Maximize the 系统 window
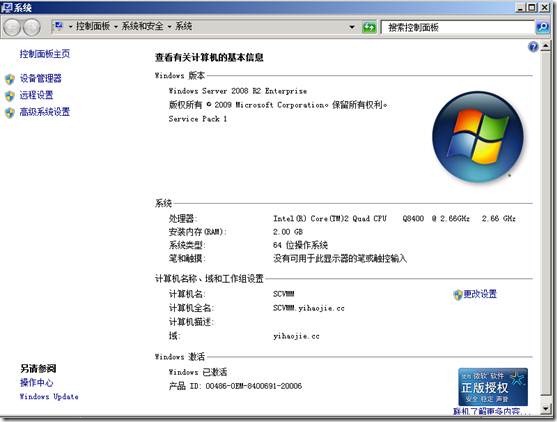 point(532,7)
